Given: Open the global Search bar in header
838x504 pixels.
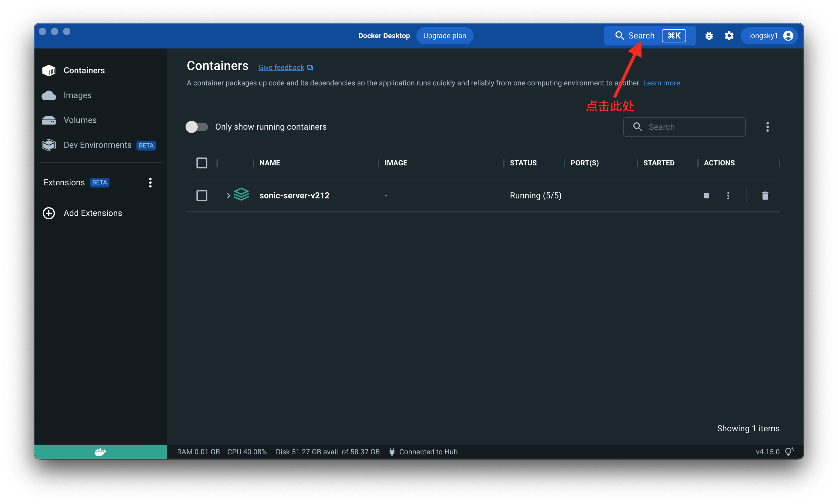Looking at the screenshot, I should coord(650,36).
